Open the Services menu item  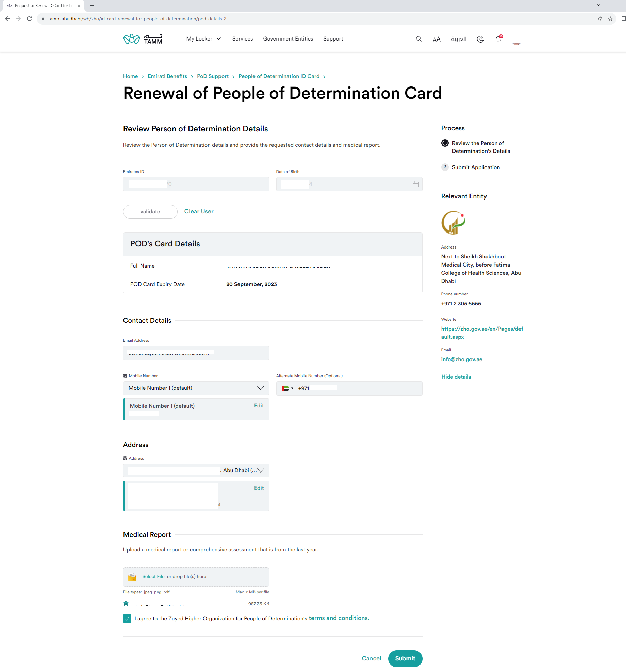(x=242, y=39)
